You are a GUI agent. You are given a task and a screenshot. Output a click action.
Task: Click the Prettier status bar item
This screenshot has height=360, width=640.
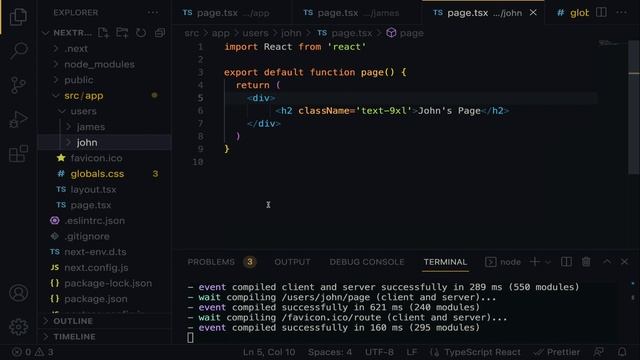pos(557,352)
